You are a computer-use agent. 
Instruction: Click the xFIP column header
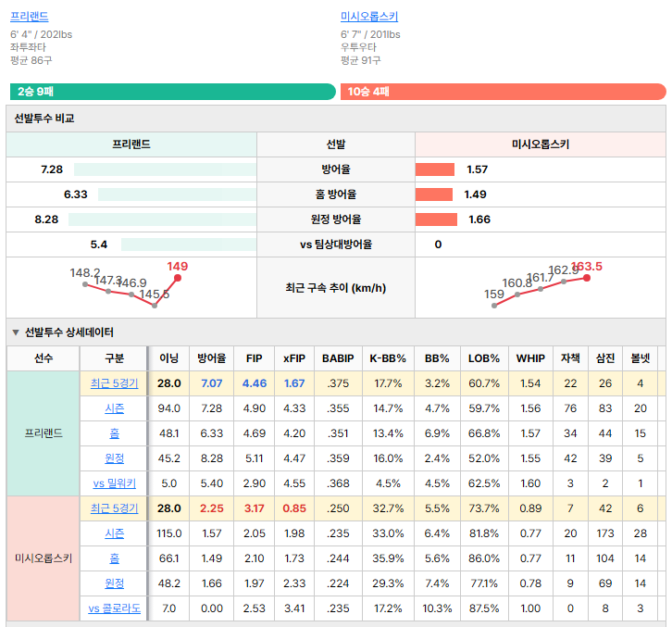294,358
